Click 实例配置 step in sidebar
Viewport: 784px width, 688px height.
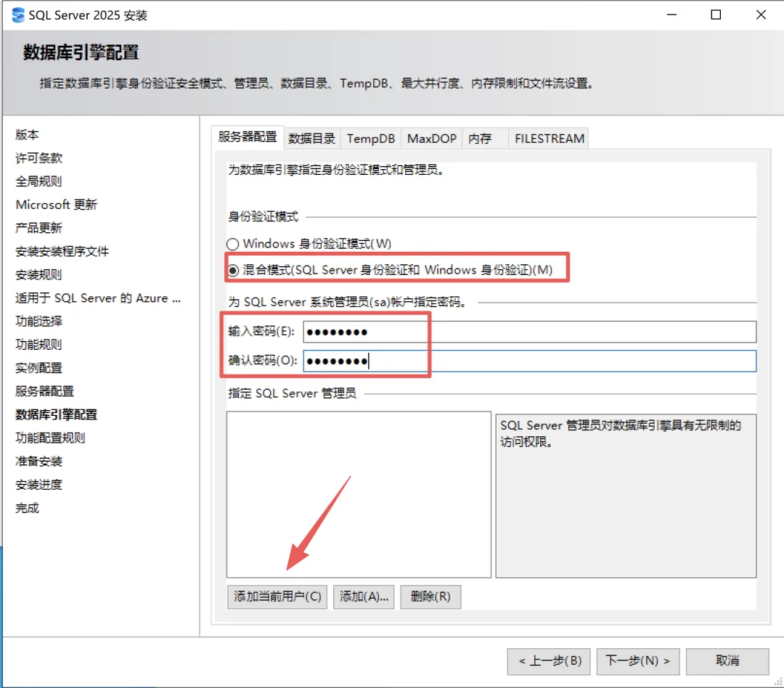39,368
